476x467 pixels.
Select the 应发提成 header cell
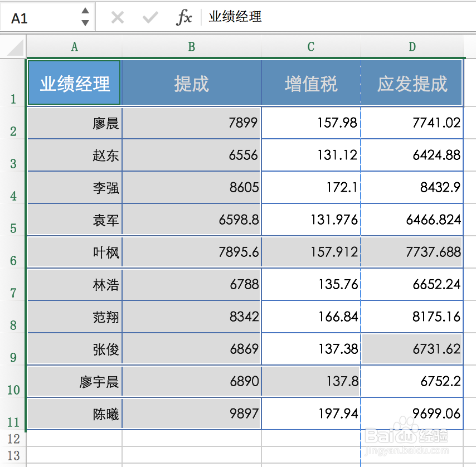(412, 81)
